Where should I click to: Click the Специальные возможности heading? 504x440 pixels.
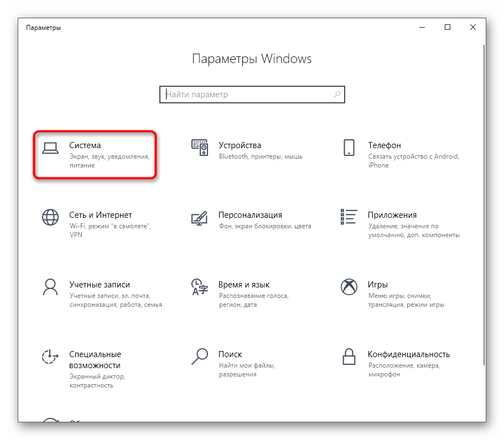point(95,360)
